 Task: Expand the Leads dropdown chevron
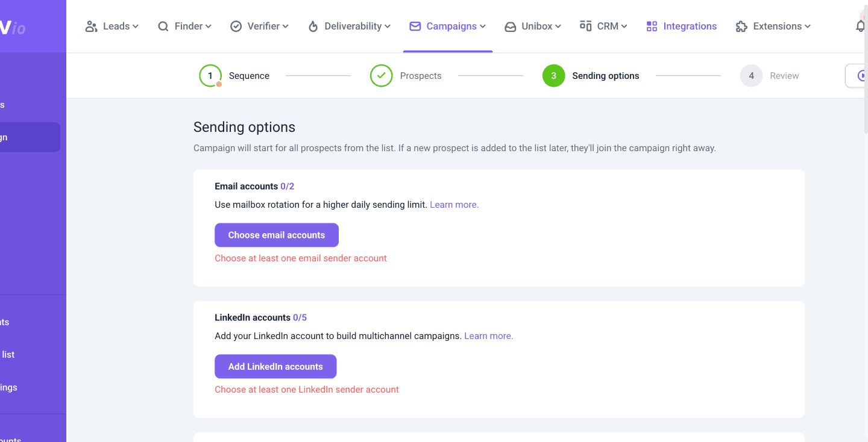pos(136,26)
